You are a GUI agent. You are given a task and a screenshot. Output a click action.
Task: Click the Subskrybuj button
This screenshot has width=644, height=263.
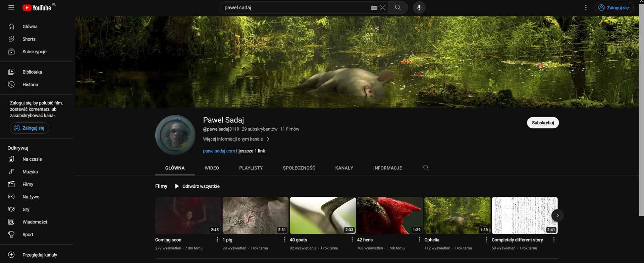[543, 123]
